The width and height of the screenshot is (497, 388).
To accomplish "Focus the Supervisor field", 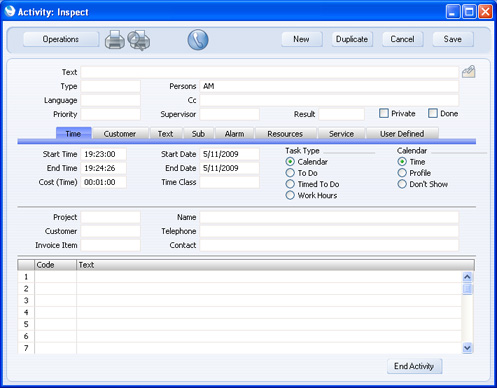I will (229, 114).
